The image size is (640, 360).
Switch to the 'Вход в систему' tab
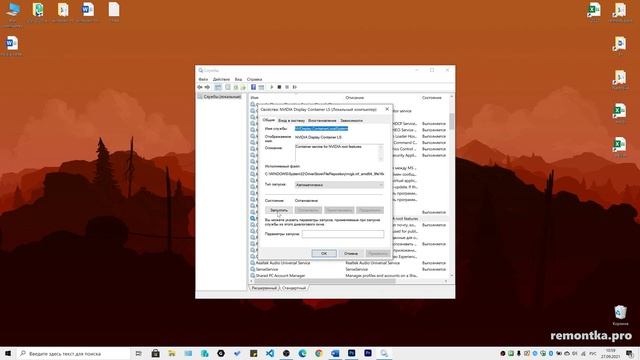[x=291, y=121]
